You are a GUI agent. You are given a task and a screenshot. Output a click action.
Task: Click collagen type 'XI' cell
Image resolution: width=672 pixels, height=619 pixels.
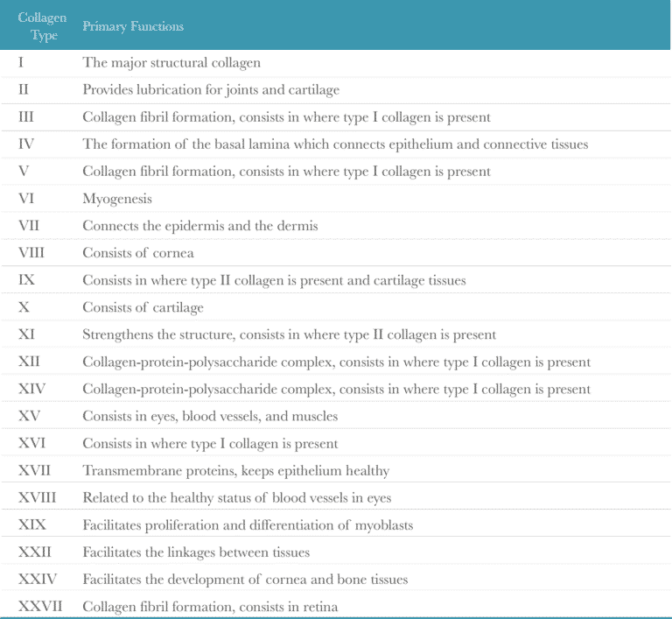click(26, 334)
